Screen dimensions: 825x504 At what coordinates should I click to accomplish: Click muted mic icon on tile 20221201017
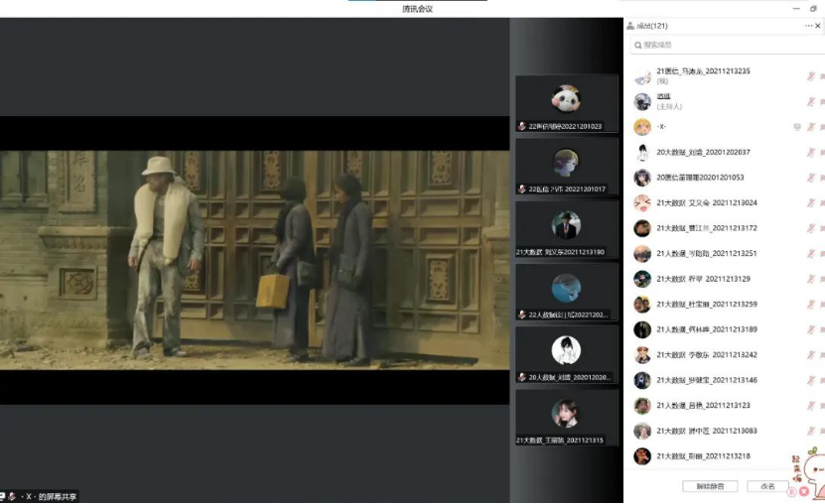521,189
